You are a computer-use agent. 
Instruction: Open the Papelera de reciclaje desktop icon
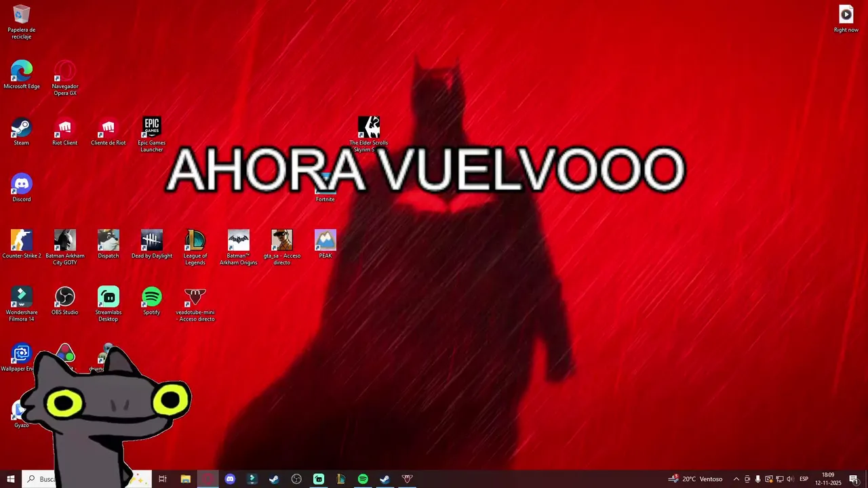pos(22,22)
